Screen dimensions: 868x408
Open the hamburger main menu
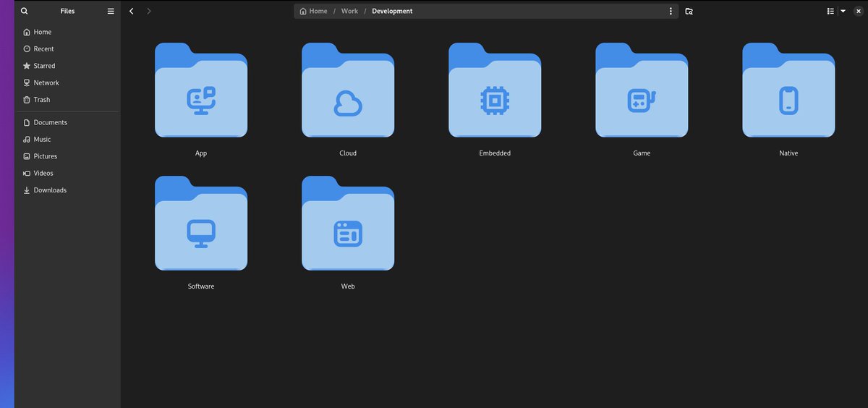(x=111, y=11)
